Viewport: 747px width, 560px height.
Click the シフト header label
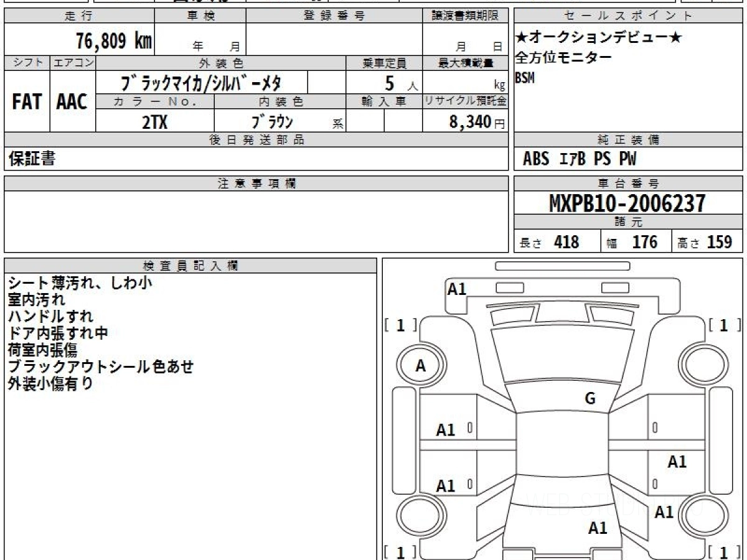(27, 63)
